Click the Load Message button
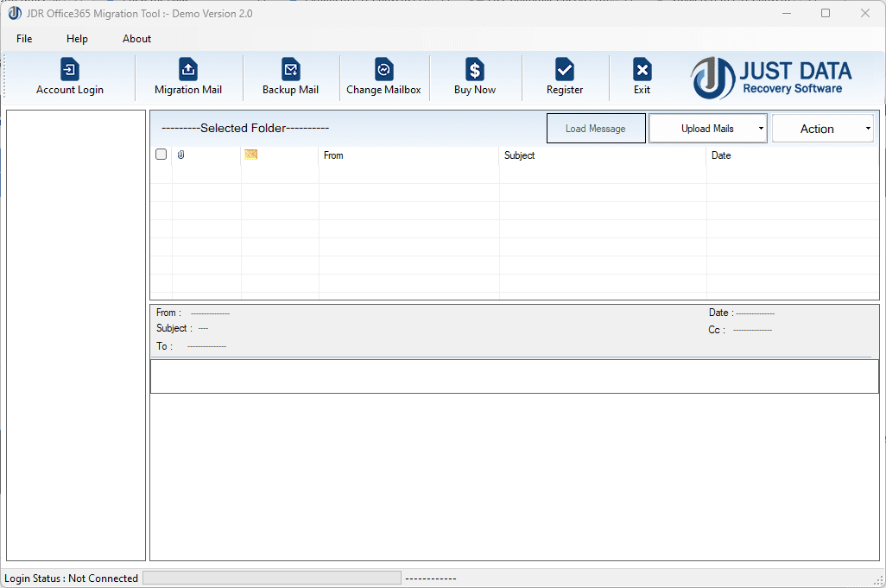Screen dimensions: 886x588 pos(596,128)
